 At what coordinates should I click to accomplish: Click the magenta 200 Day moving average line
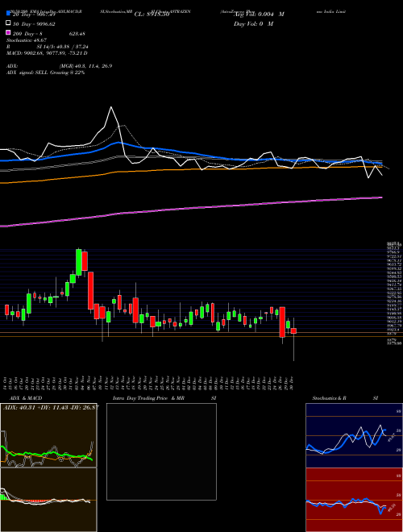click(x=191, y=209)
